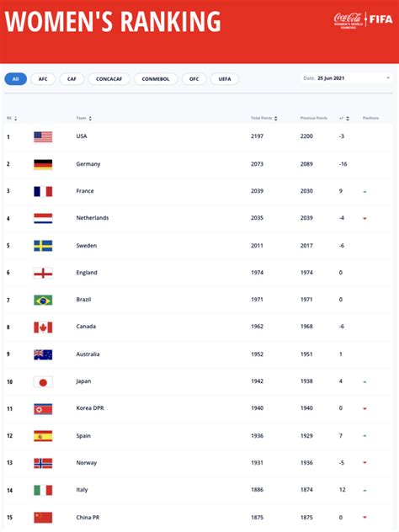Switch to the UEFA filter tab
This screenshot has width=399, height=532.
[x=225, y=79]
